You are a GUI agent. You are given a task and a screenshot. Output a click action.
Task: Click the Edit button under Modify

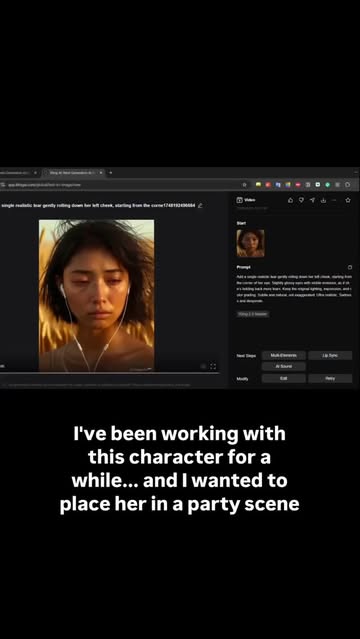click(x=284, y=379)
